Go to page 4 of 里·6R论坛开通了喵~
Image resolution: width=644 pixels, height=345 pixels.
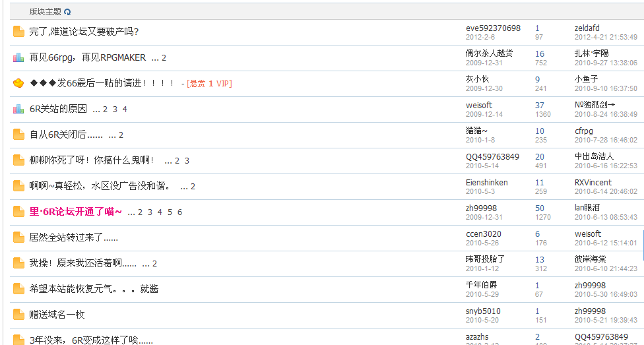tap(160, 212)
